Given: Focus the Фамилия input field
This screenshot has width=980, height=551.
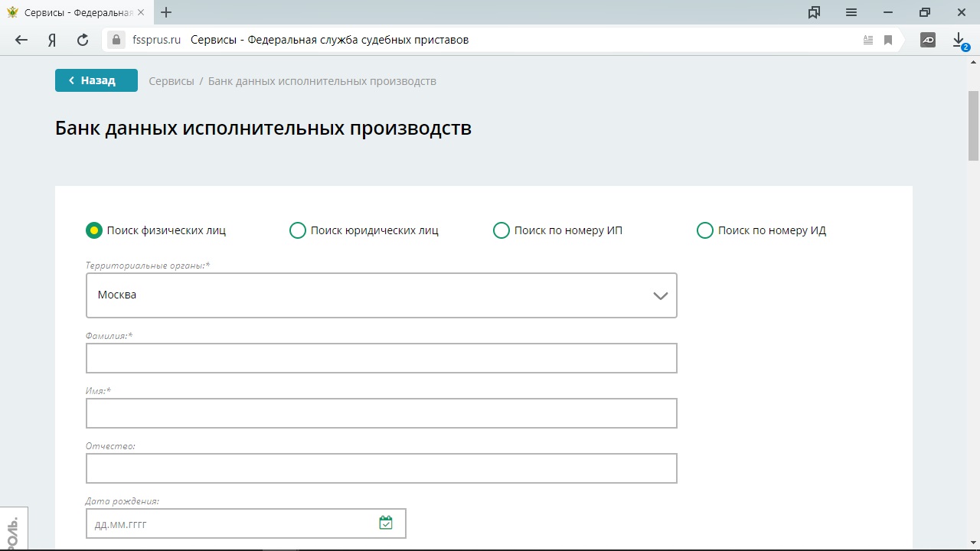Looking at the screenshot, I should pos(381,358).
